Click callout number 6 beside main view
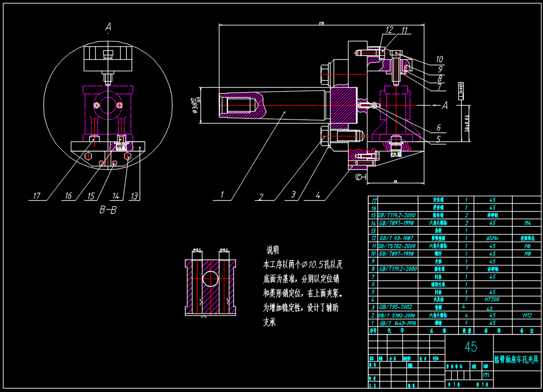 (x=438, y=128)
